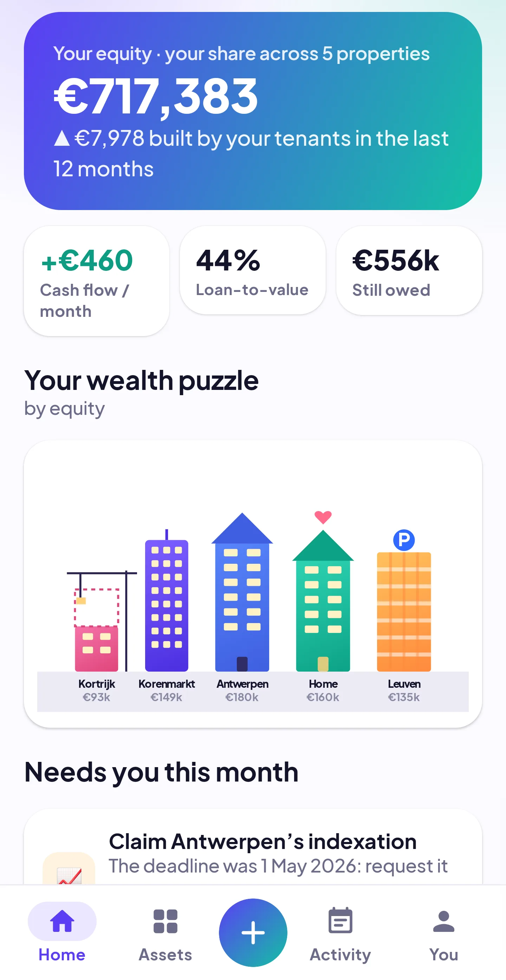The height and width of the screenshot is (980, 506).
Task: Open the €717,383 equity summary card
Action: (x=253, y=111)
